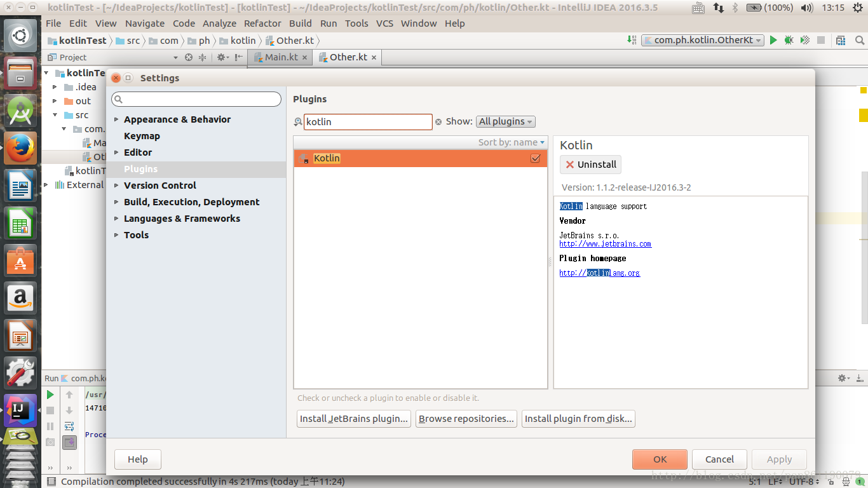
Task: Switch to the Other.kt editor tab
Action: coord(348,57)
